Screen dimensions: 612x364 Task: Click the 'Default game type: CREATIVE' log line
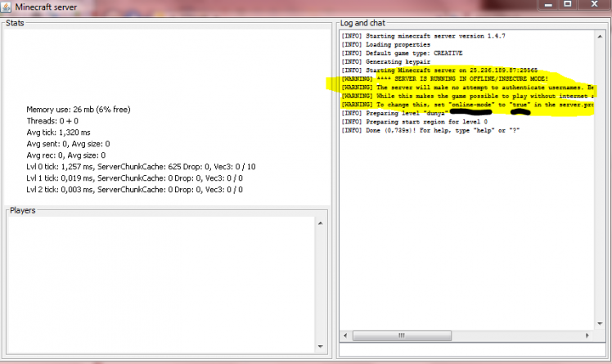click(x=402, y=53)
